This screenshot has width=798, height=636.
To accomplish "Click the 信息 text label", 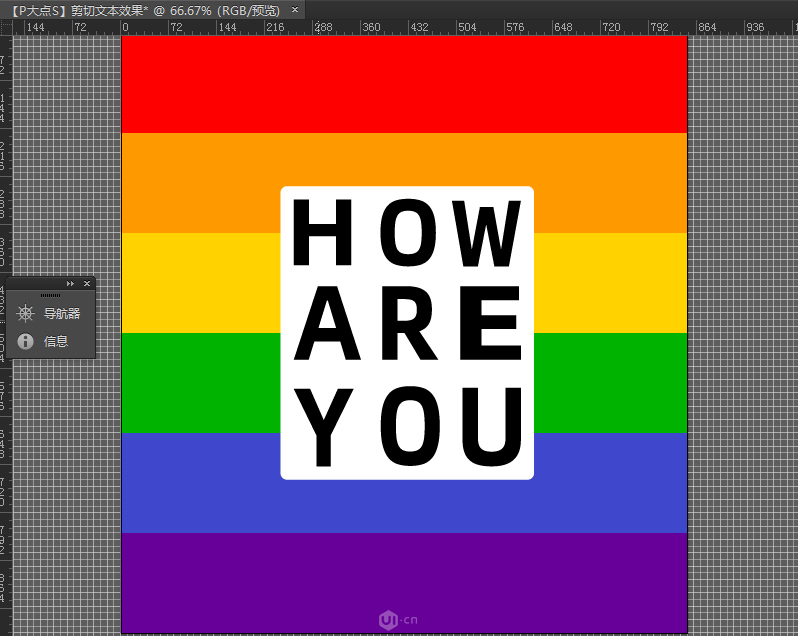I will (x=56, y=341).
